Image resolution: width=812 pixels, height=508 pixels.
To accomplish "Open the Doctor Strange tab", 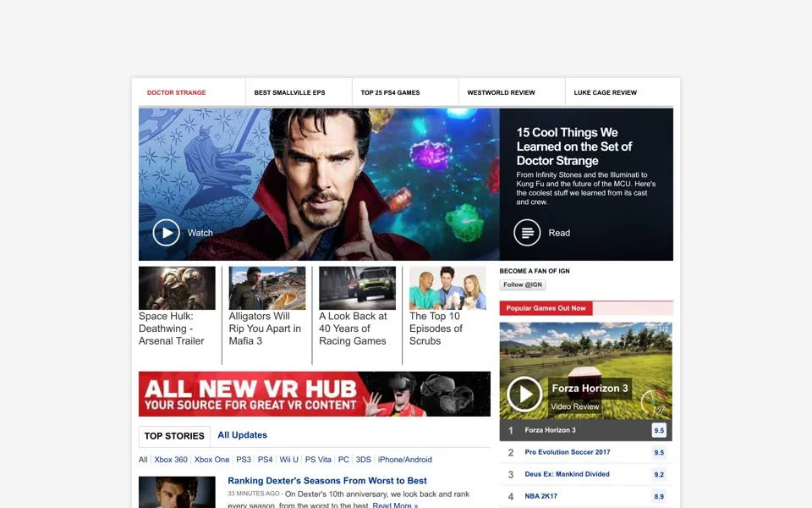I will pos(177,93).
